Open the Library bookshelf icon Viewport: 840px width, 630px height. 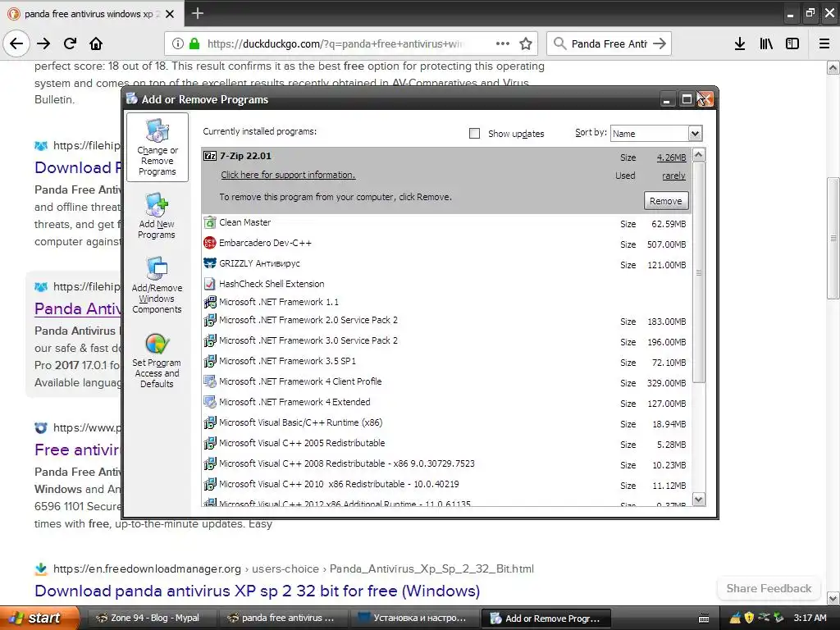[x=766, y=43]
